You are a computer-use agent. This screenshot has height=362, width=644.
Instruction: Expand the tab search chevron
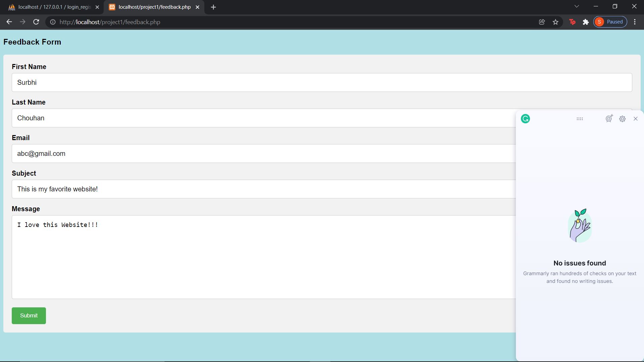coord(577,6)
